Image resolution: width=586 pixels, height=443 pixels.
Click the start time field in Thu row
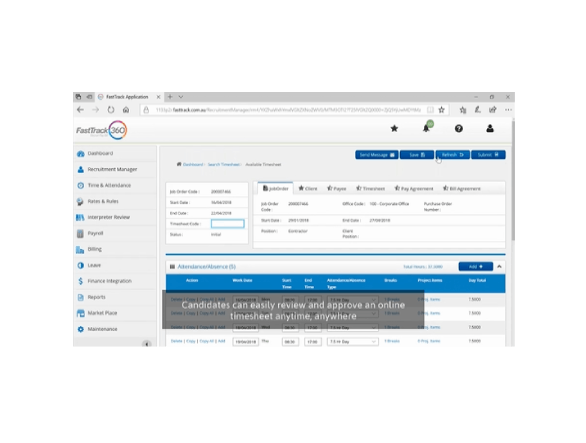coord(290,342)
